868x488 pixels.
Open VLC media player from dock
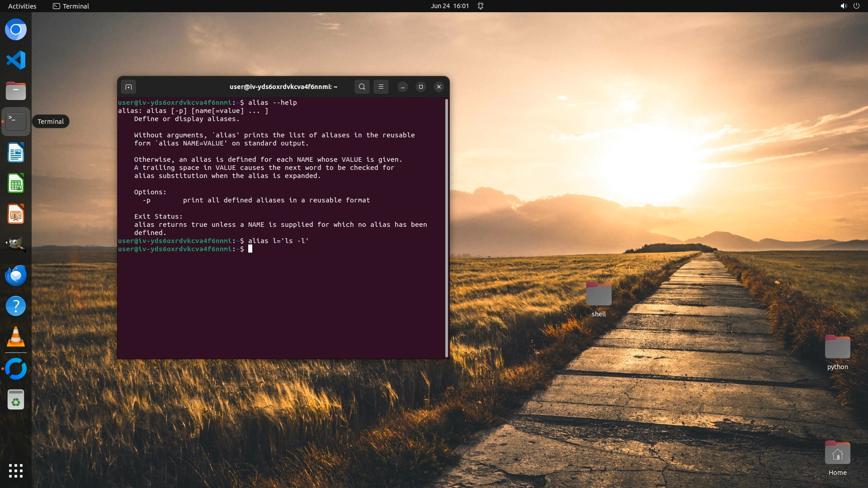click(16, 337)
